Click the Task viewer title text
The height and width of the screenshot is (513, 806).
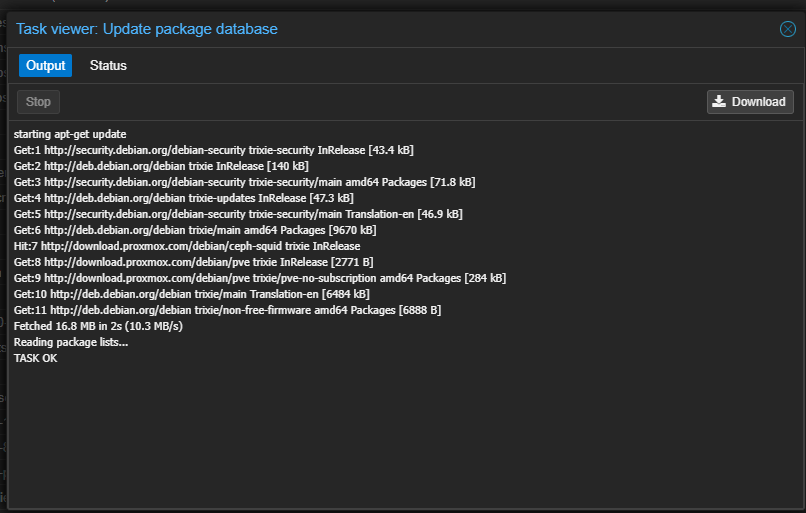tap(147, 29)
